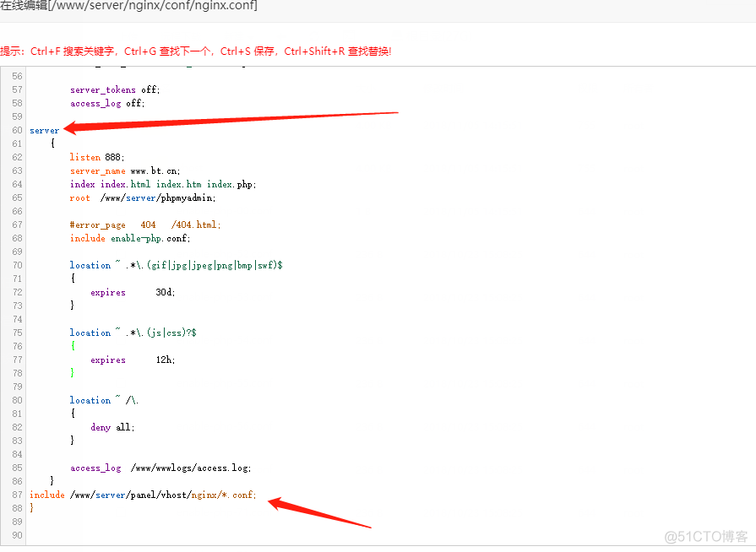Viewport: 756px width, 552px height.
Task: Click the index index.html index.htm line
Action: pos(162,184)
